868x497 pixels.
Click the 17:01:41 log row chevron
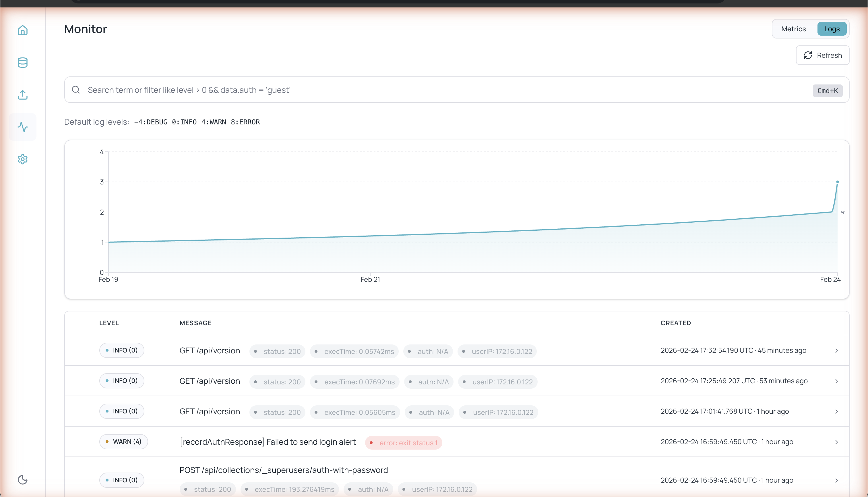(836, 412)
